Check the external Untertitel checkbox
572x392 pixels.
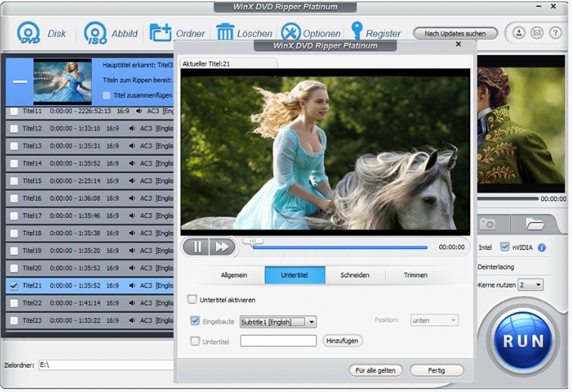(x=195, y=341)
